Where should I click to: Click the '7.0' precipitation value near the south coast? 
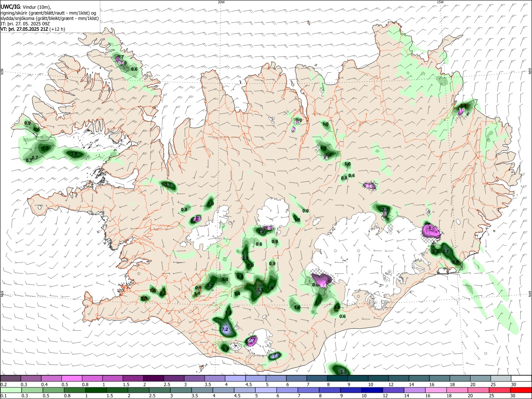pos(276,355)
